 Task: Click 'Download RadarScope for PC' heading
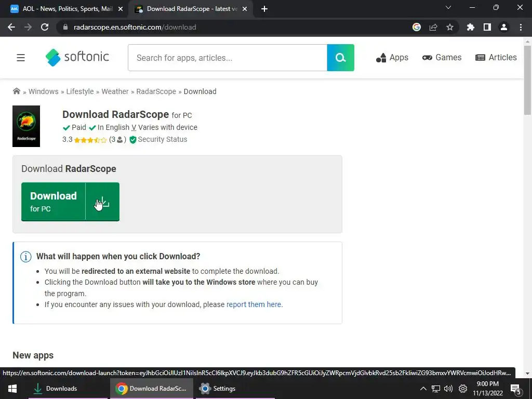click(x=127, y=115)
